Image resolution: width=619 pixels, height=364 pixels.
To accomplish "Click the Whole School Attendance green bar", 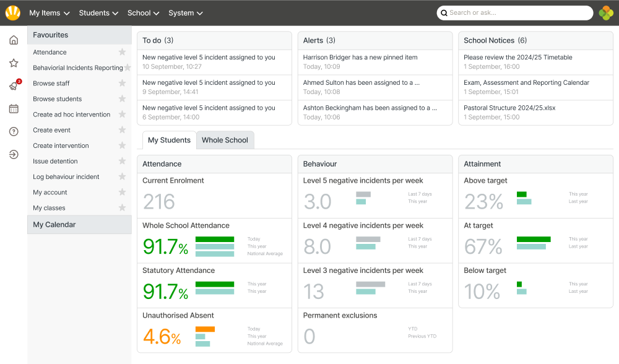I will coord(215,239).
